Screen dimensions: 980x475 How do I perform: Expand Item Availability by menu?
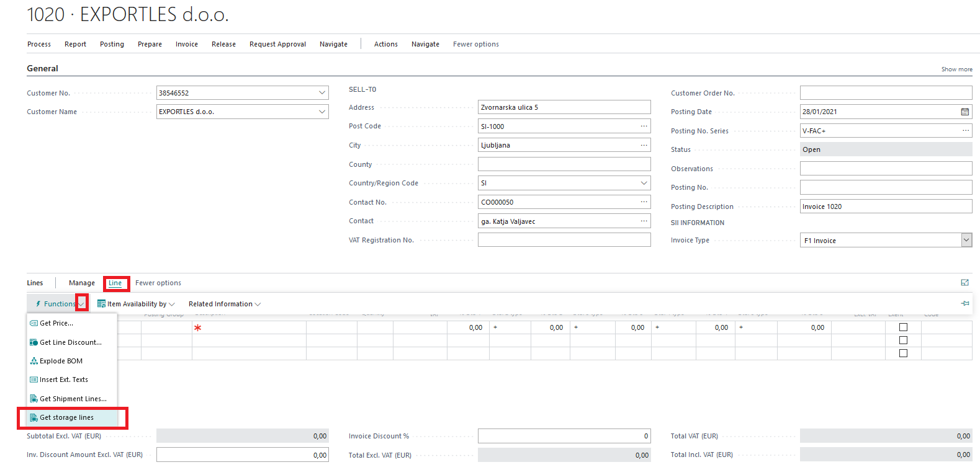pos(172,304)
